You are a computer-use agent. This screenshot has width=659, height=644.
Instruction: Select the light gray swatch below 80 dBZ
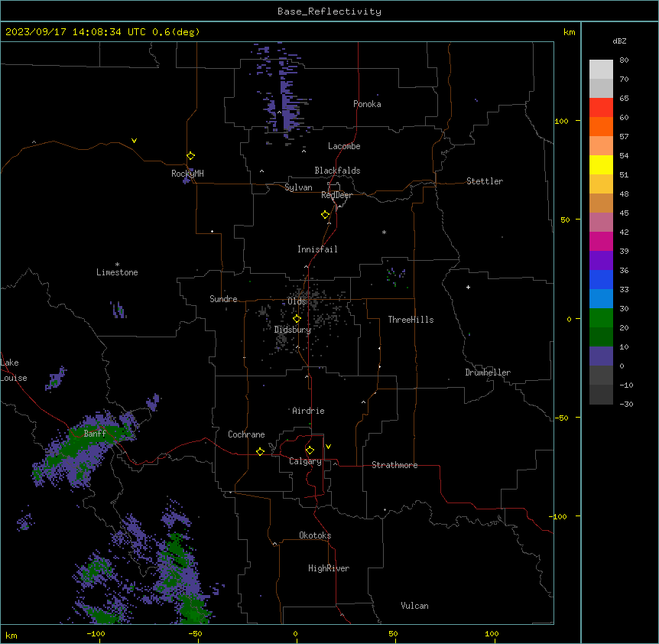(601, 70)
